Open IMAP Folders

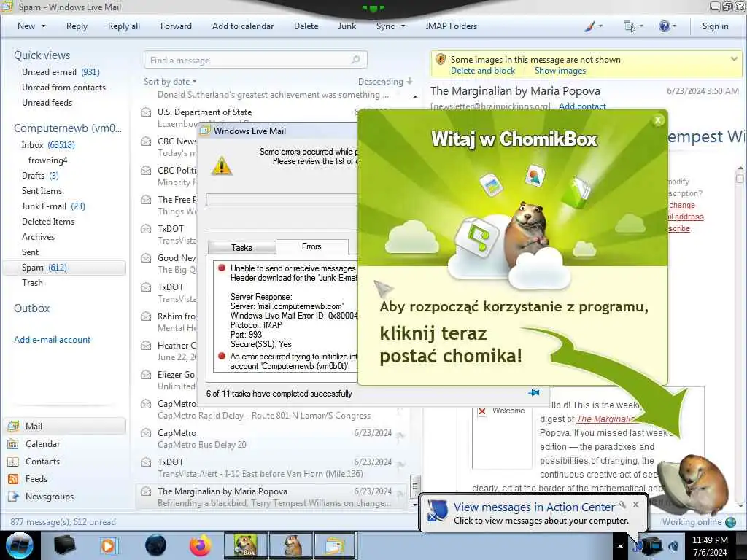(451, 26)
